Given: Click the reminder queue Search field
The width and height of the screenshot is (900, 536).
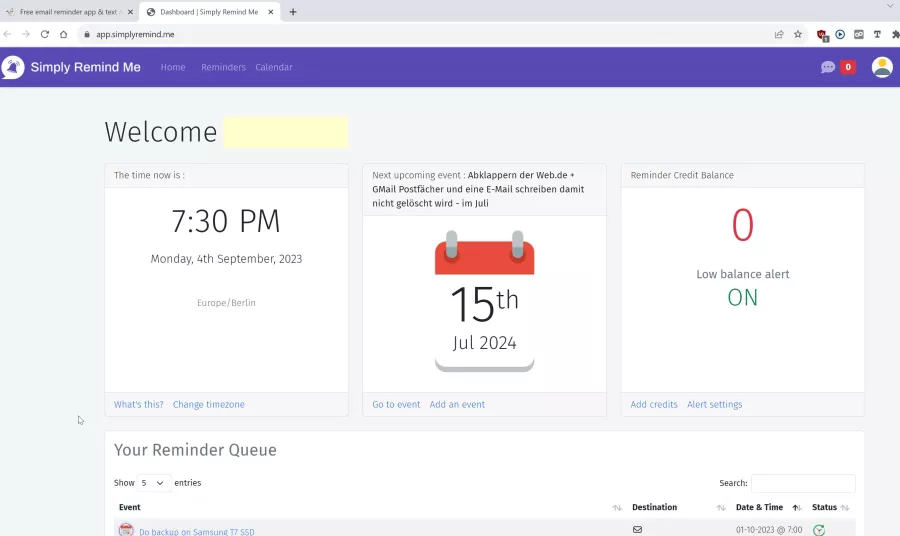Looking at the screenshot, I should 803,483.
